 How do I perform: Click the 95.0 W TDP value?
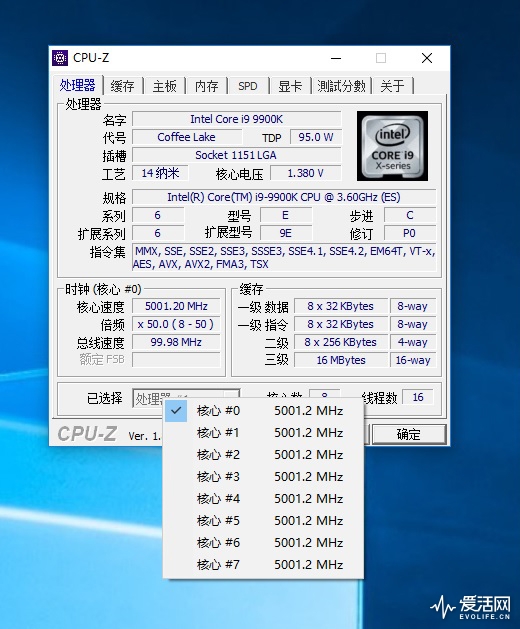(x=316, y=137)
